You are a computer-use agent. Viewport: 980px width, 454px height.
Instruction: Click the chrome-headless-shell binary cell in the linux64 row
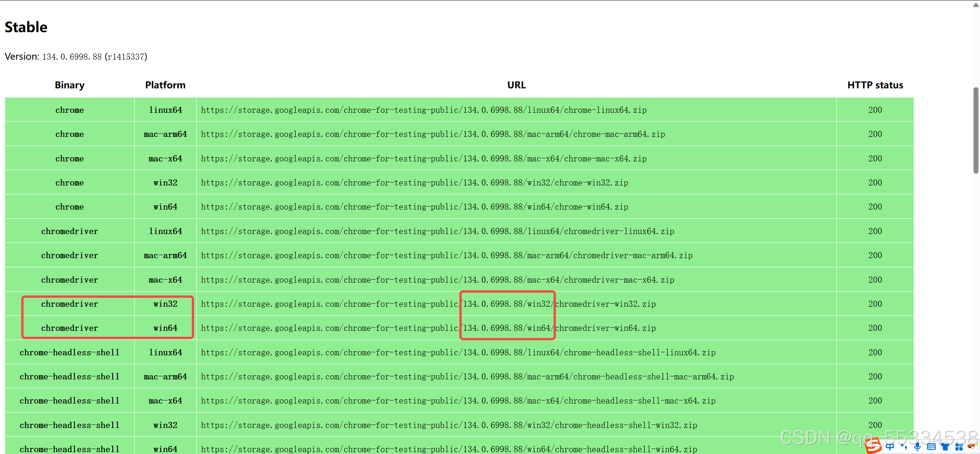tap(70, 353)
